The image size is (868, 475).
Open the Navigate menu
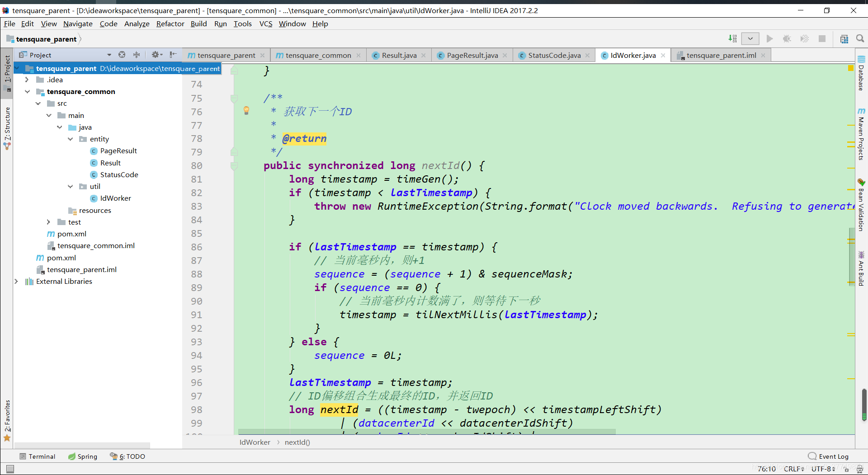point(78,24)
